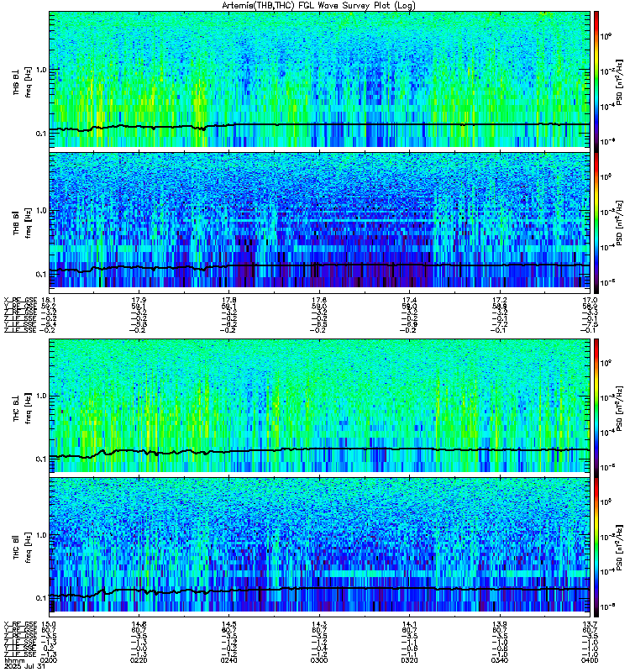Click the 0320 time tick label

409,660
